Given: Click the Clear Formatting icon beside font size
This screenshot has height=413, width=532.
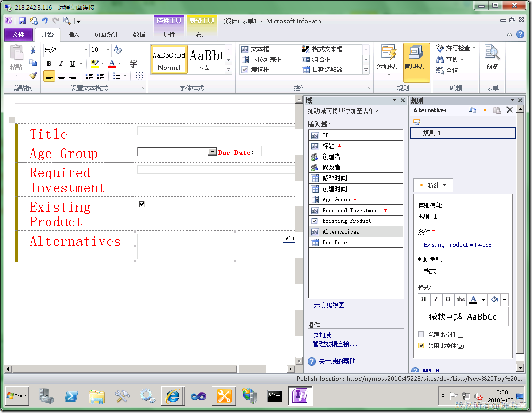Looking at the screenshot, I should pos(118,50).
